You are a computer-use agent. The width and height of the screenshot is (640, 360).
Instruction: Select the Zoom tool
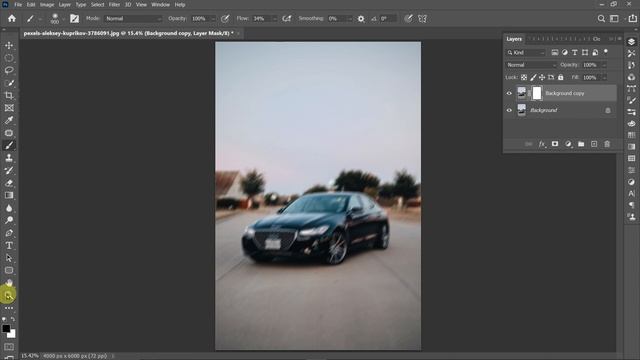[x=8, y=296]
